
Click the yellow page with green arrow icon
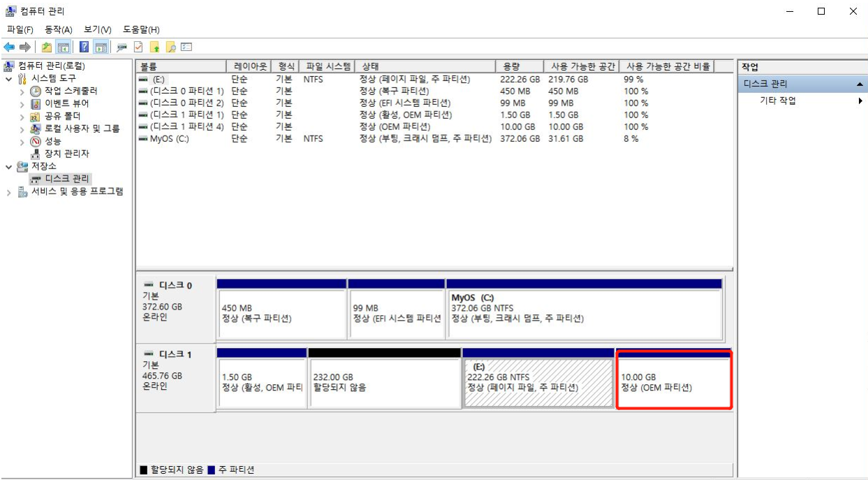coord(154,47)
